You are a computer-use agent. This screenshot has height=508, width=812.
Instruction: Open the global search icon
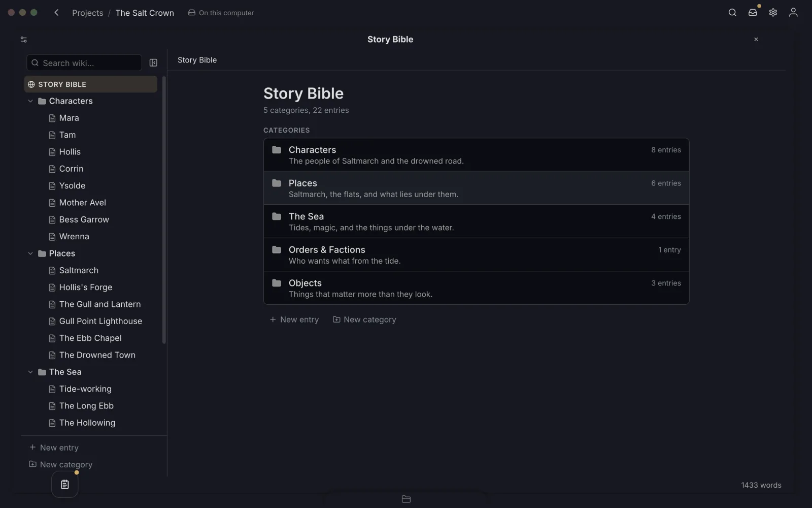point(732,13)
